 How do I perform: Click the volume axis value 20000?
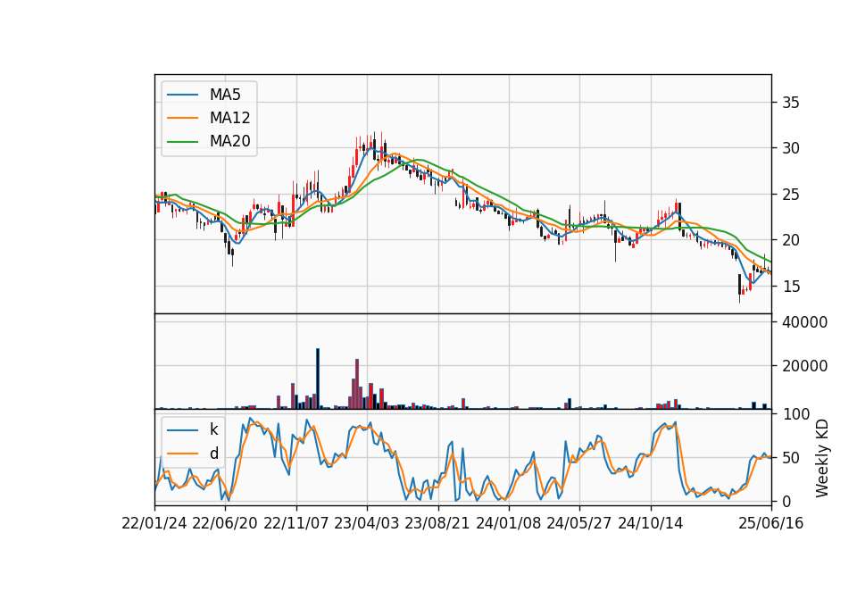804,366
